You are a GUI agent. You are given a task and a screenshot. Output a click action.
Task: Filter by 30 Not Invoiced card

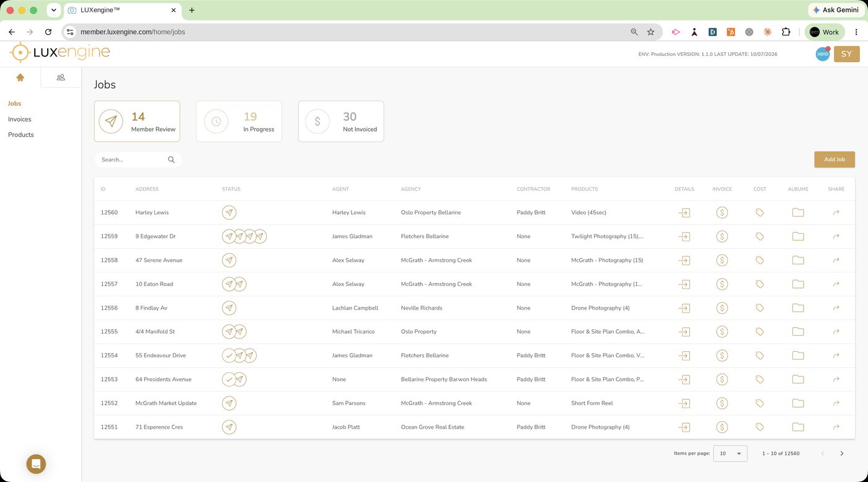(x=341, y=122)
